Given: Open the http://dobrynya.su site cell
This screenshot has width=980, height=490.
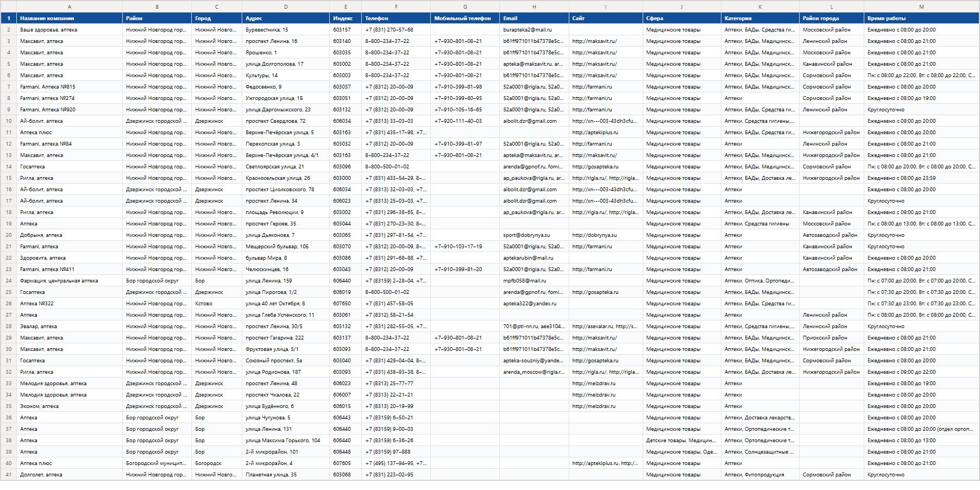Looking at the screenshot, I should tap(606, 235).
